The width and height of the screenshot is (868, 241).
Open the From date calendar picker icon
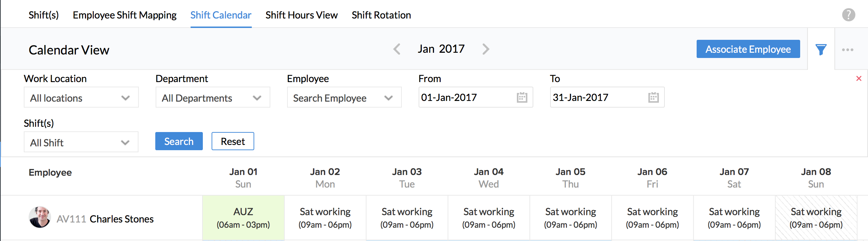pyautogui.click(x=522, y=97)
